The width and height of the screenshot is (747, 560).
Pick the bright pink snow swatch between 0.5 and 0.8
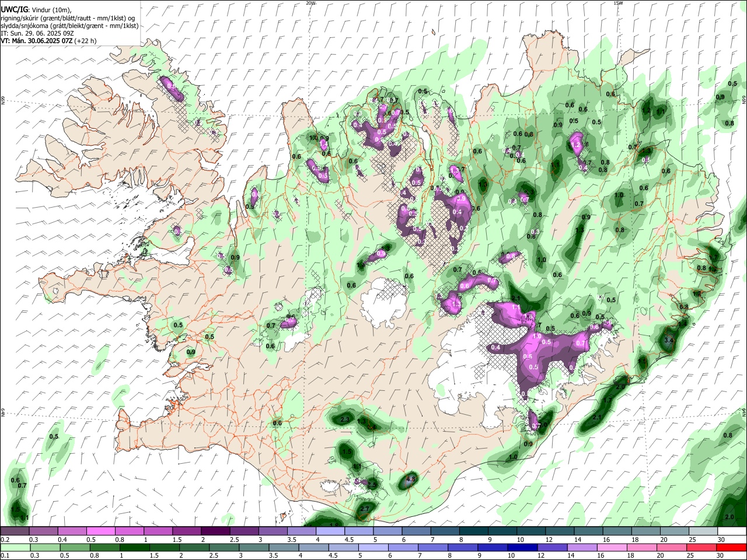(100, 531)
